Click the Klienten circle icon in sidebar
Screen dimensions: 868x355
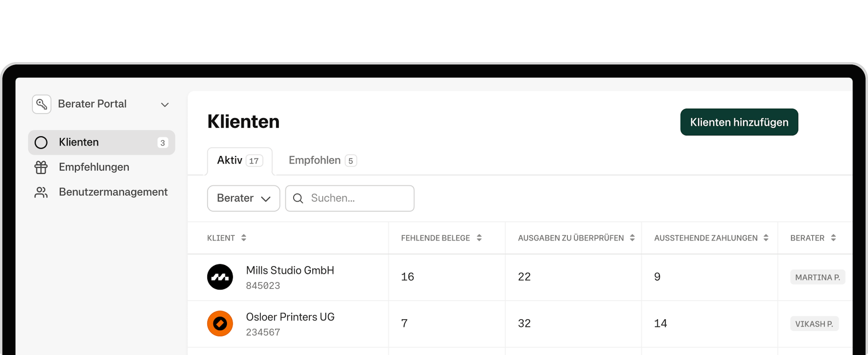41,143
